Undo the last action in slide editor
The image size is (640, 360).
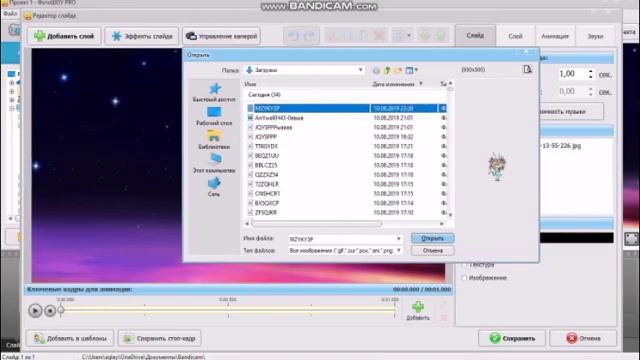tap(293, 36)
